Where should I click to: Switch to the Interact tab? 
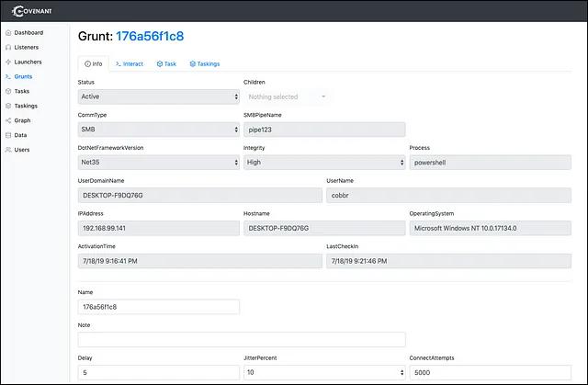pyautogui.click(x=130, y=63)
